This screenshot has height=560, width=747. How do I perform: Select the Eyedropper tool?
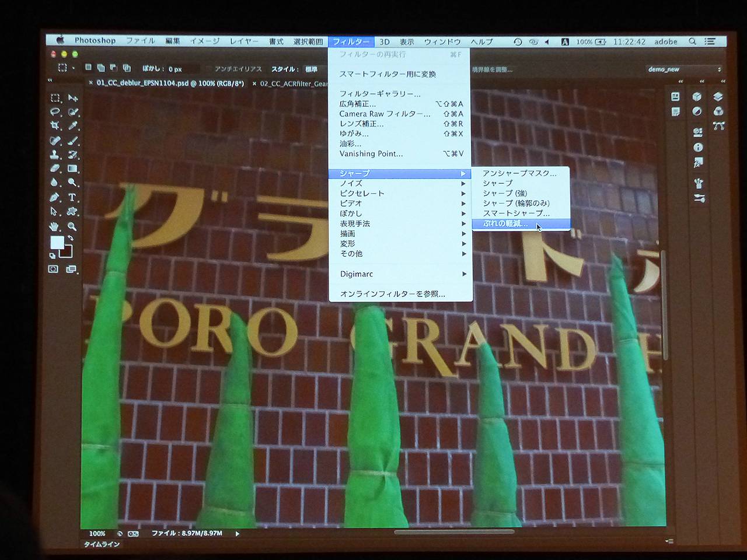73,126
